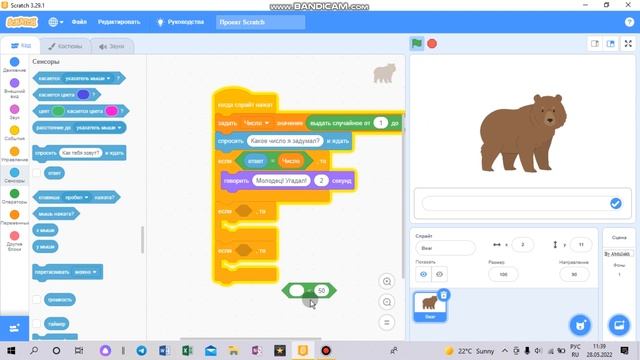Click the sprite direction field
This screenshot has height=360, width=640.
[x=574, y=274]
